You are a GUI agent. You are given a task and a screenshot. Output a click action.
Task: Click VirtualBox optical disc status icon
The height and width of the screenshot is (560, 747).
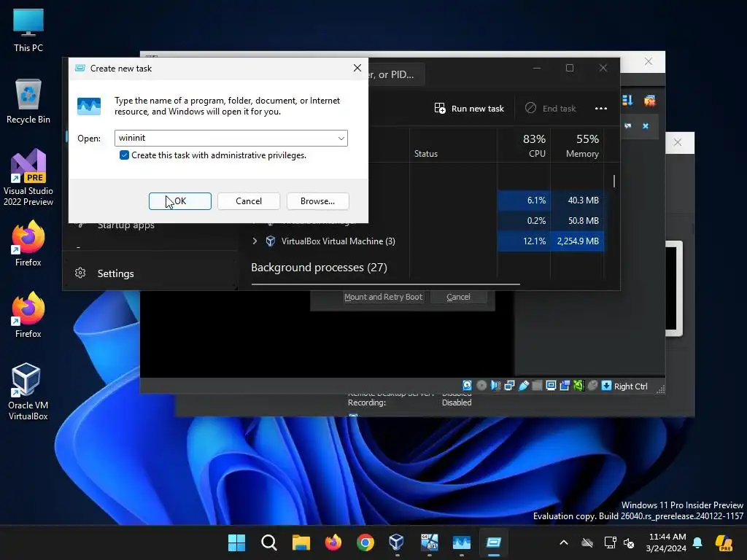tap(481, 385)
